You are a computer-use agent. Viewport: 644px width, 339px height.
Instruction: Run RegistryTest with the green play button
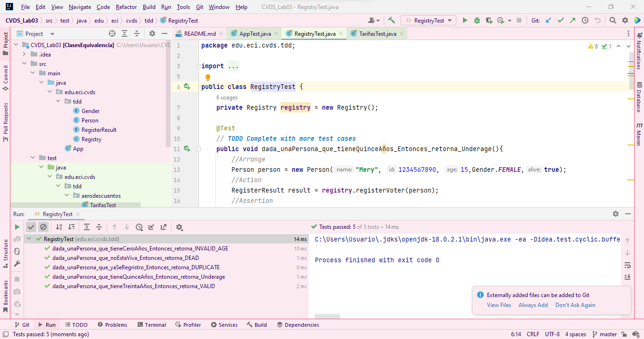point(465,21)
